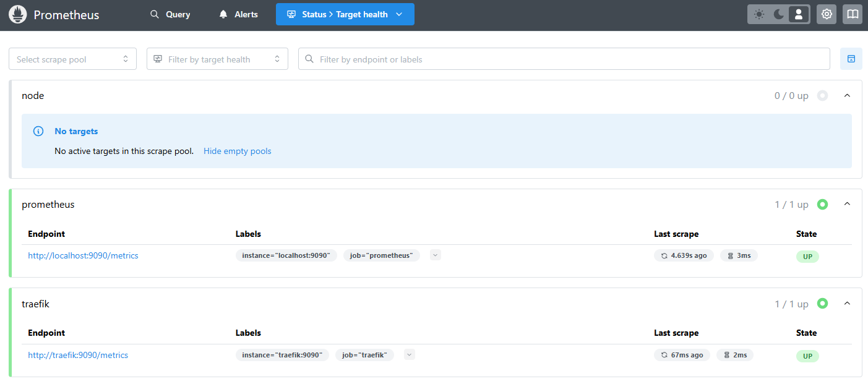Open Status > Target health dropdown menu
Viewport: 868px width, 384px height.
pyautogui.click(x=345, y=14)
